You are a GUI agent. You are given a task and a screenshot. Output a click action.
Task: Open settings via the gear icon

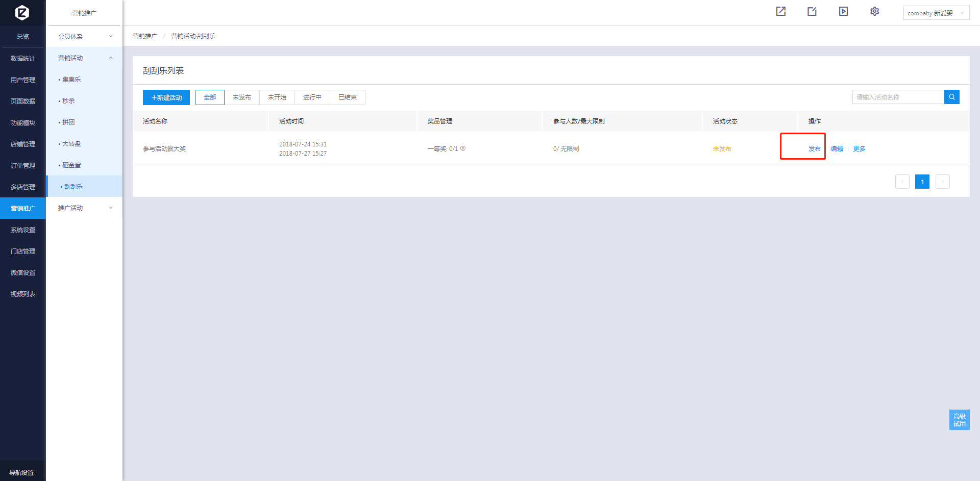(x=874, y=11)
